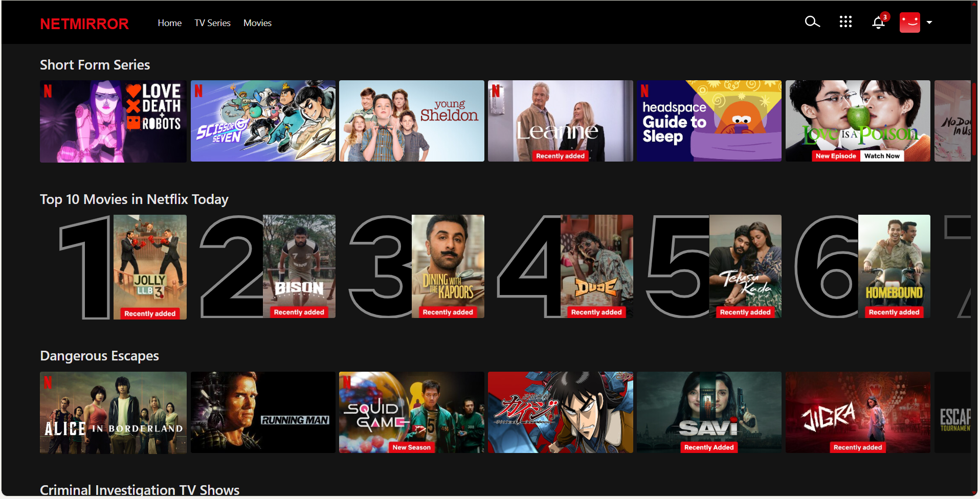
Task: Open the TV Series menu item
Action: click(x=212, y=23)
